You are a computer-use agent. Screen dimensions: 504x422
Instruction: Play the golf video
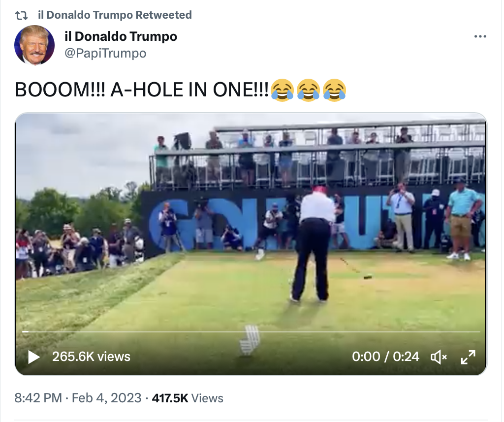34,357
